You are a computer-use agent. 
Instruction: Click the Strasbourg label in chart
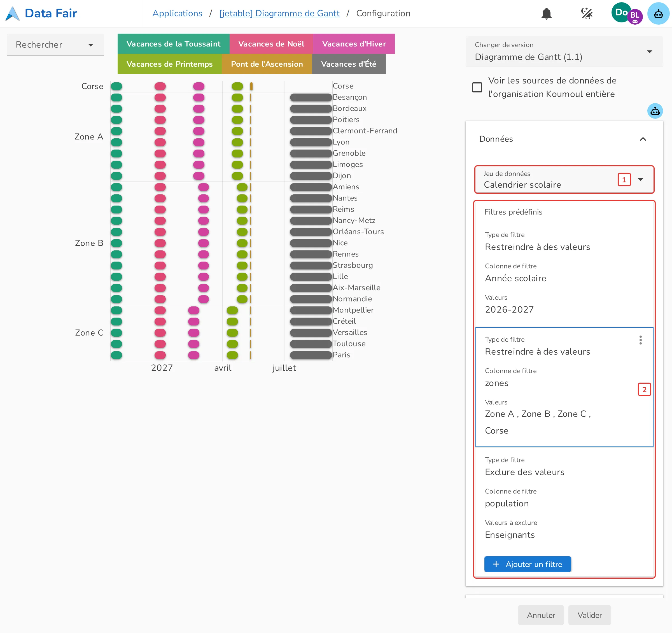pos(353,266)
